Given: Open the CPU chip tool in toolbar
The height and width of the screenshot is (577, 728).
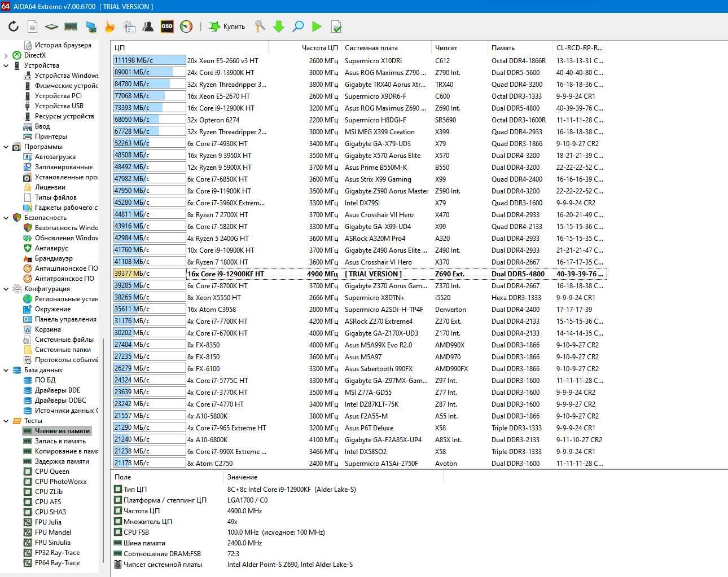Looking at the screenshot, I should click(x=51, y=27).
